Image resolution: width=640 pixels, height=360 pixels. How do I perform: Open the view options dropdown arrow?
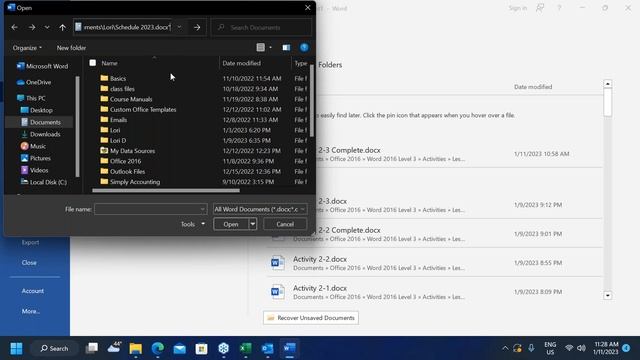click(271, 48)
